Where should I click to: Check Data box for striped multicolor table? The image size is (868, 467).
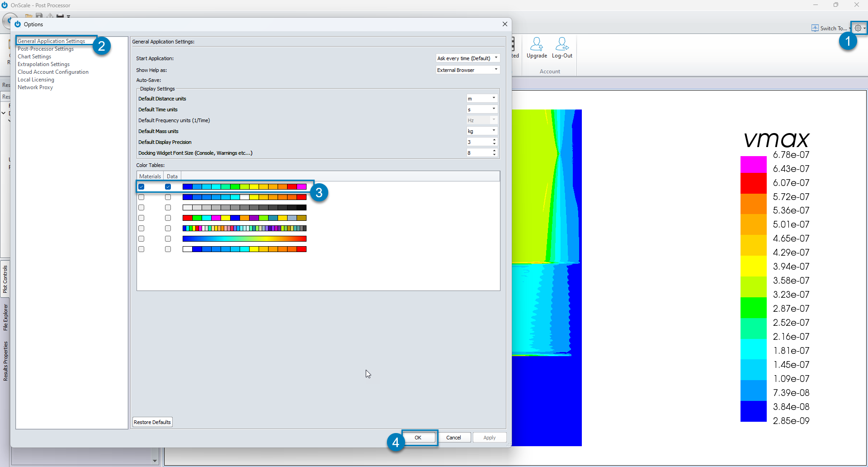(168, 228)
